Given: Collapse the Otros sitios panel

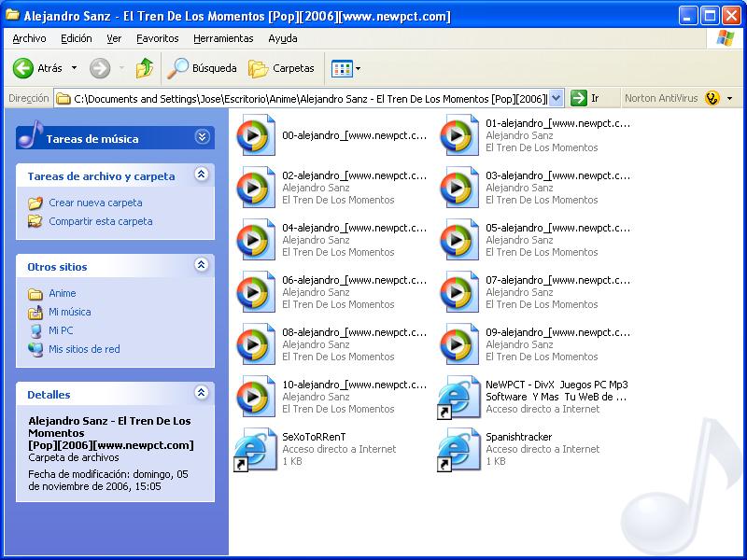Looking at the screenshot, I should 201,265.
